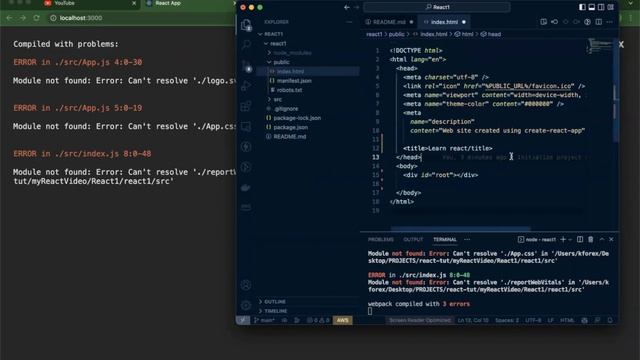Click the html breadcrumb segment

464,34
